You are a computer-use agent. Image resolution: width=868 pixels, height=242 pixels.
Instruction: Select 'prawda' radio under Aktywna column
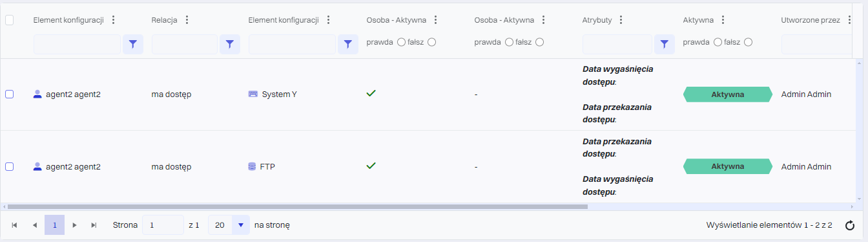pyautogui.click(x=718, y=42)
